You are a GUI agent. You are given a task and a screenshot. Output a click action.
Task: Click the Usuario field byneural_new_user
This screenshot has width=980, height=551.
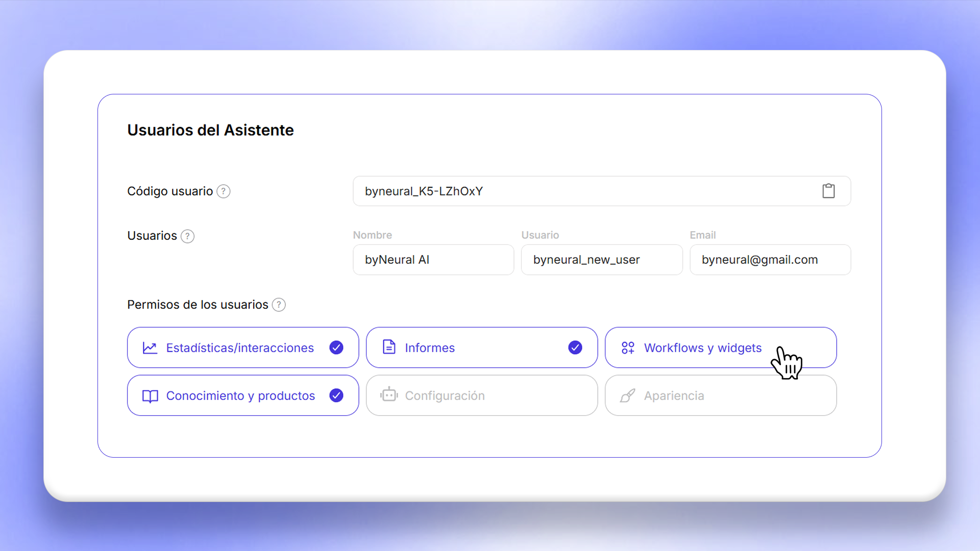[601, 260]
